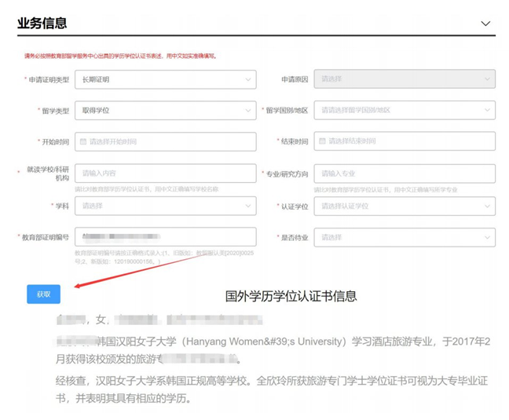Screen dimensions: 509x420
Task: Open the 留学国别/地区 dropdown
Action: coord(405,110)
